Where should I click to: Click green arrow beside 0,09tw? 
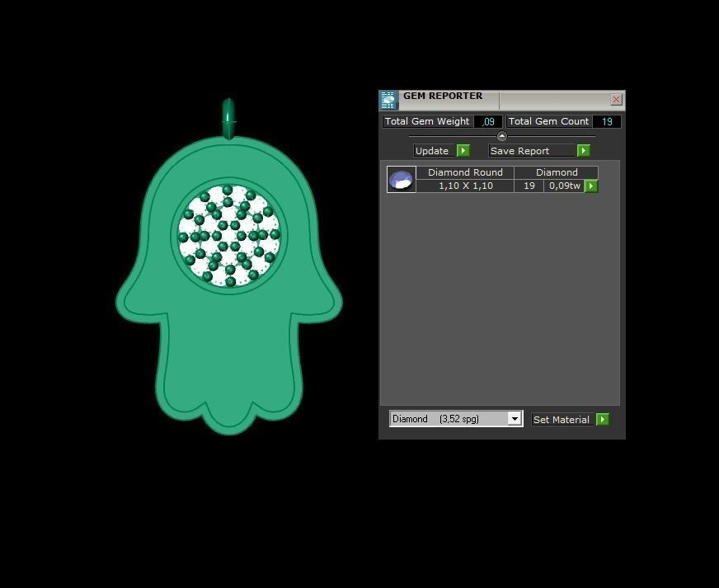(591, 186)
